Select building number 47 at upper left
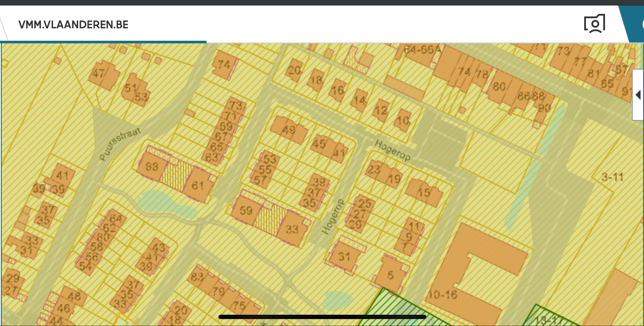The height and width of the screenshot is (326, 644). [99, 73]
